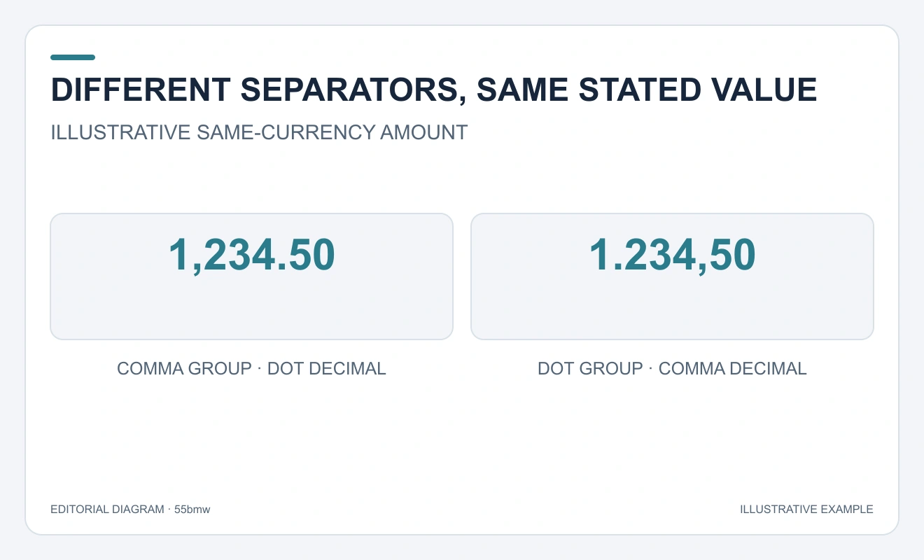Image resolution: width=924 pixels, height=560 pixels.
Task: Click the teal accent bar above the title
Action: click(73, 57)
